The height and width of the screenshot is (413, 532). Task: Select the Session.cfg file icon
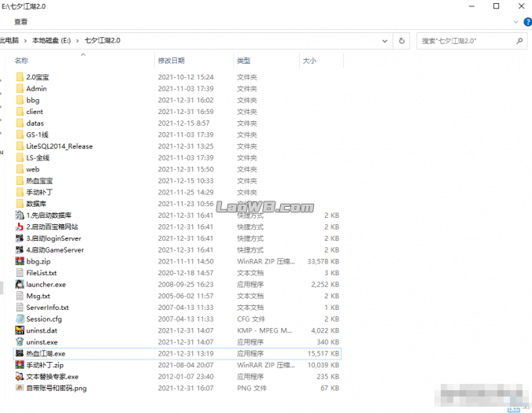click(x=20, y=319)
